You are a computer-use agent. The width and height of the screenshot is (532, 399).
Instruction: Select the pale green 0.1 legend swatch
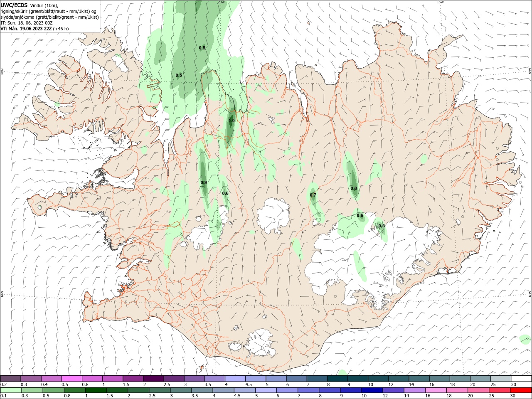click(x=11, y=390)
